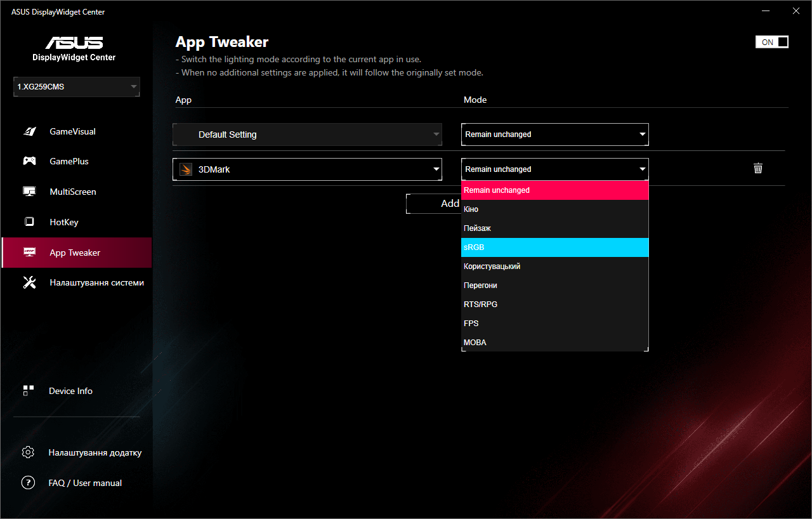Image resolution: width=812 pixels, height=519 pixels.
Task: Select the FPS mode option
Action: 555,324
